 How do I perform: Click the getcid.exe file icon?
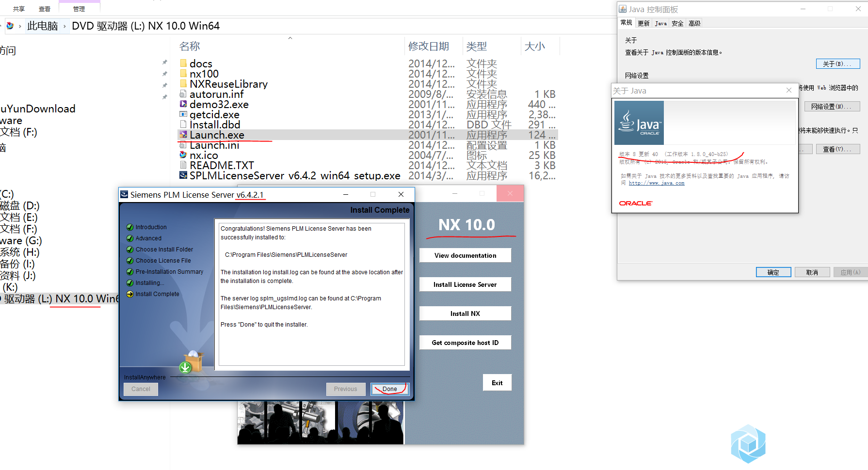pos(183,114)
